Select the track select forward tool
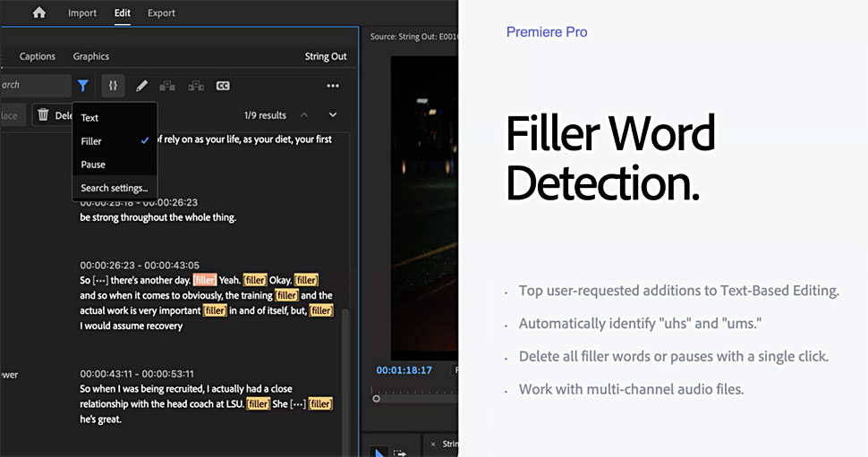This screenshot has height=457, width=868. tap(400, 453)
